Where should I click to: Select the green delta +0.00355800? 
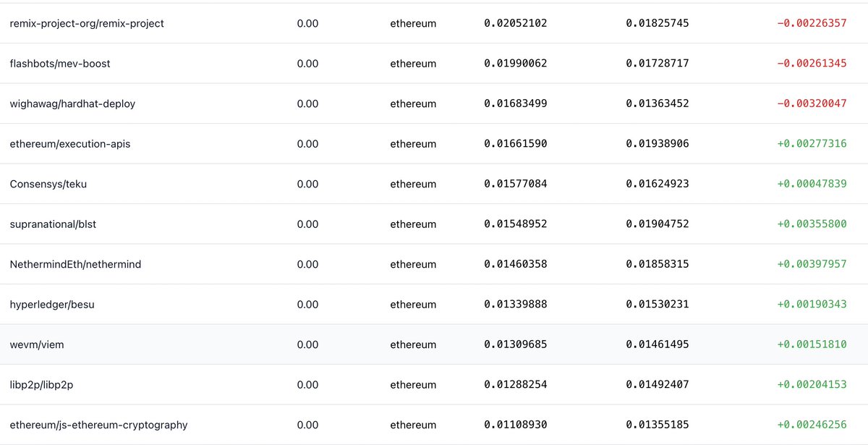coord(812,224)
